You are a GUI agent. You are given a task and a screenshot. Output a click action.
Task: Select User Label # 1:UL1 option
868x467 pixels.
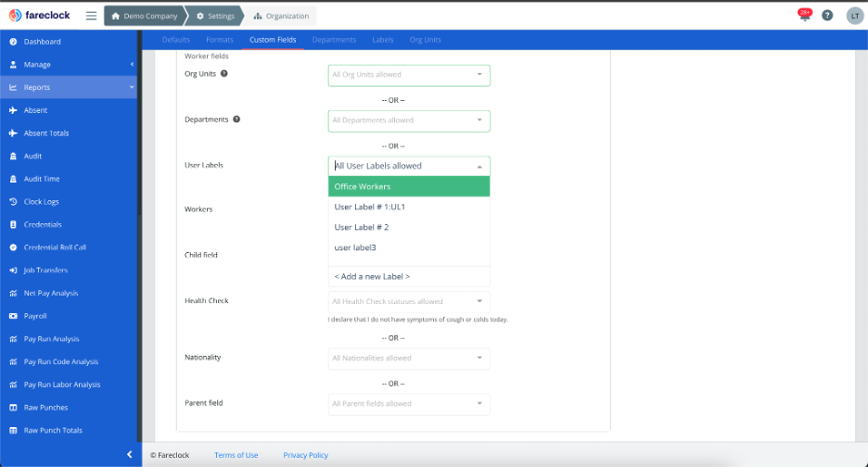[x=409, y=207]
